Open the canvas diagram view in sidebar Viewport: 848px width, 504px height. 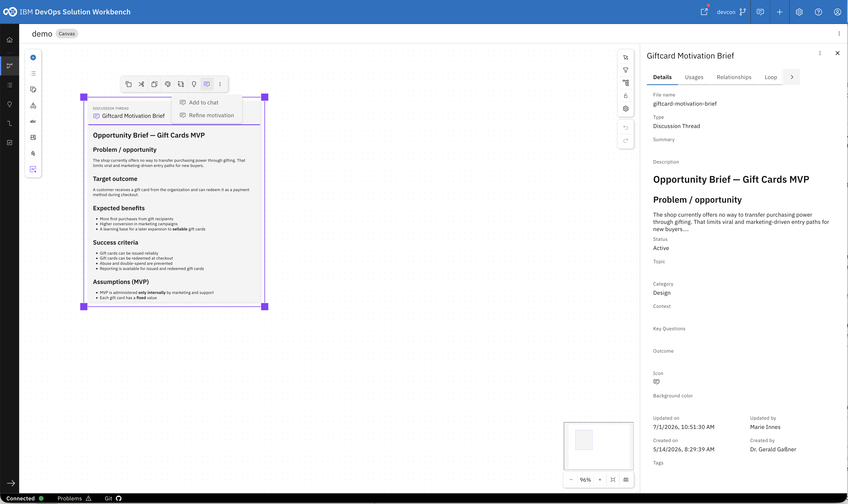pyautogui.click(x=10, y=65)
